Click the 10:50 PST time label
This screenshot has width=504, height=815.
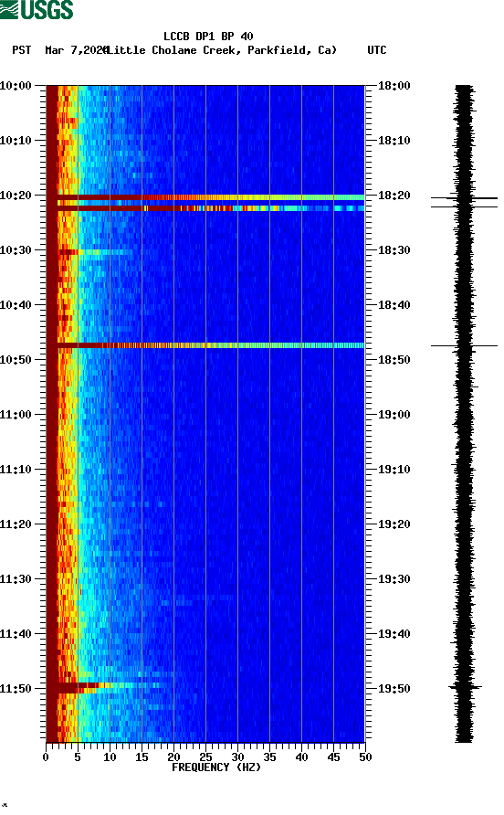[16, 360]
